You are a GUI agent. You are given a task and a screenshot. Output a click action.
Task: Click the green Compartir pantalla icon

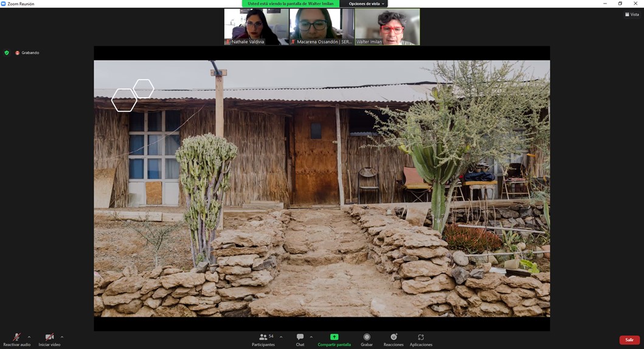[x=334, y=337]
